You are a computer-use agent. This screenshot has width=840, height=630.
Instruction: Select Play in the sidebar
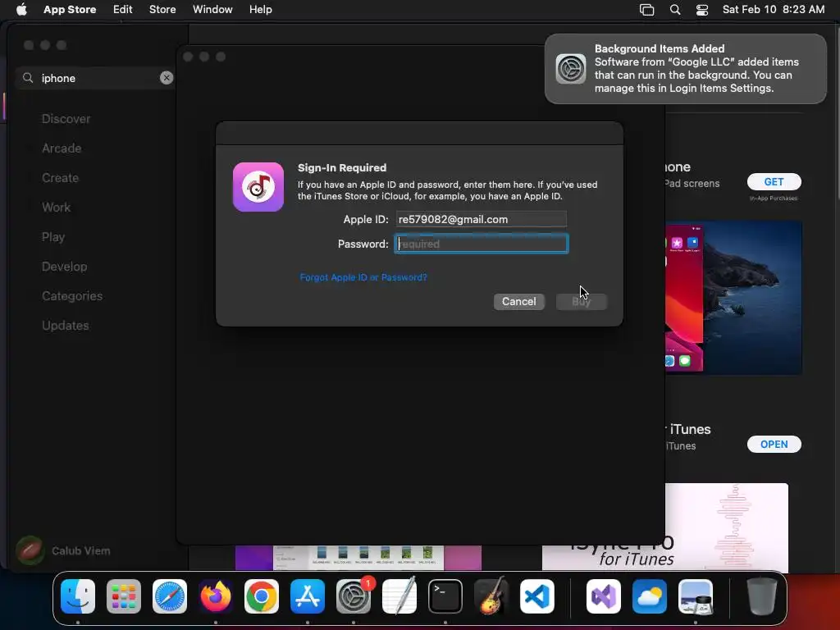click(x=53, y=237)
